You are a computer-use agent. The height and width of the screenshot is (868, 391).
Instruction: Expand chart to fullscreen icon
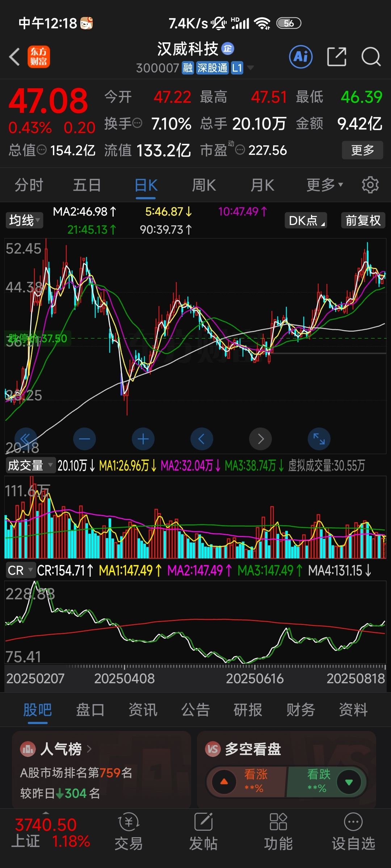319,439
